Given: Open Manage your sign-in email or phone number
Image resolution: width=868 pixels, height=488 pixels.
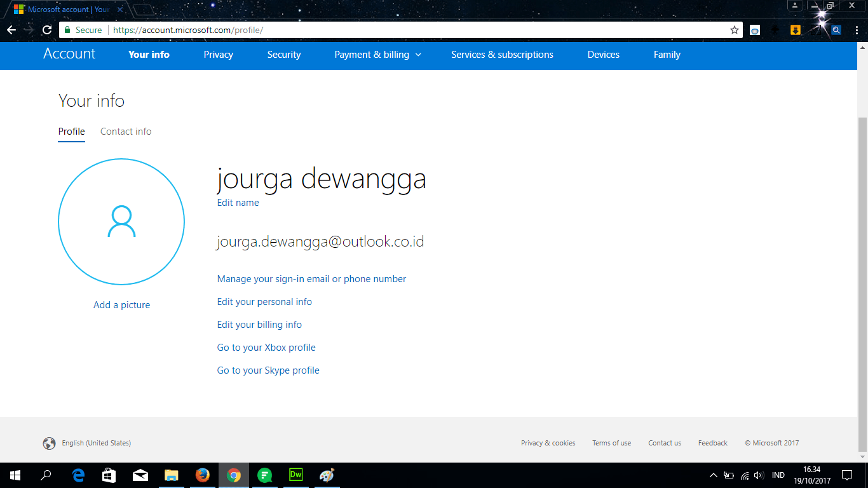Looking at the screenshot, I should point(311,279).
